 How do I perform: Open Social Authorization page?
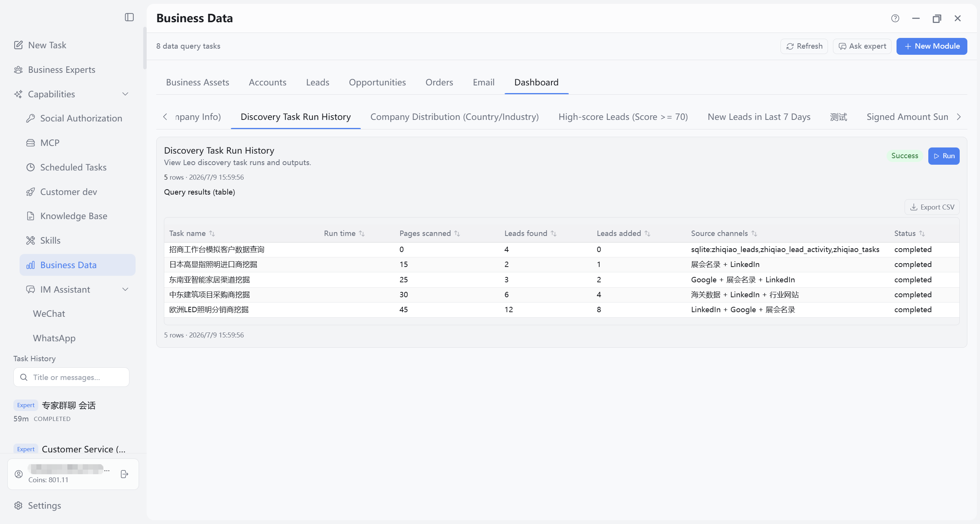(x=78, y=118)
